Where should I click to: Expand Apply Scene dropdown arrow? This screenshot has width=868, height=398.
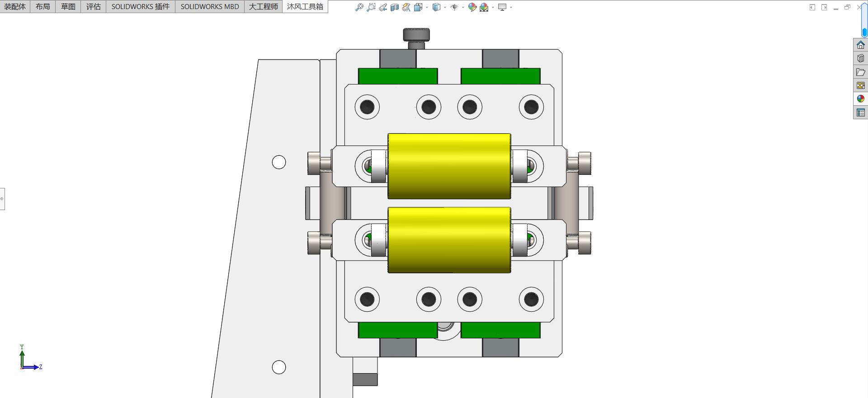(x=493, y=7)
